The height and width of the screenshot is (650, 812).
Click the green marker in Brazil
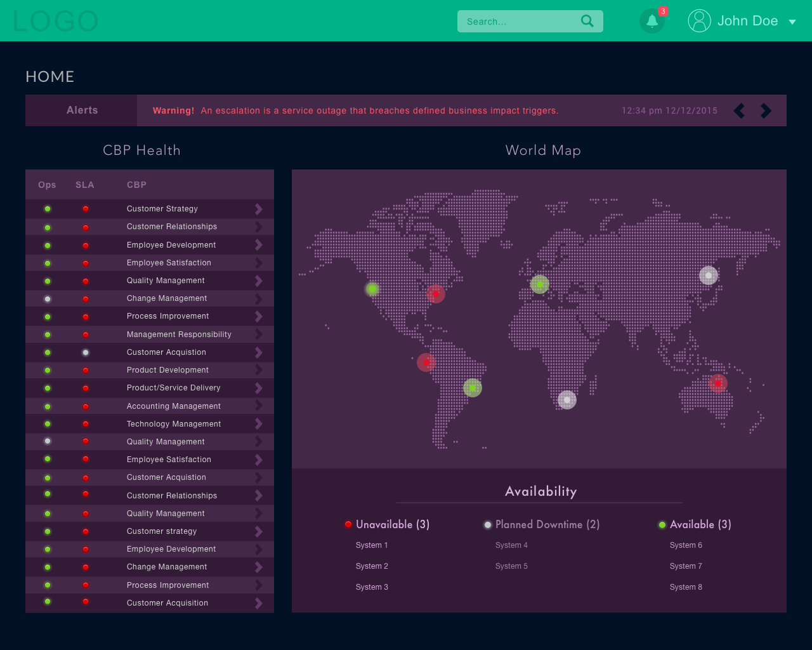tap(473, 387)
